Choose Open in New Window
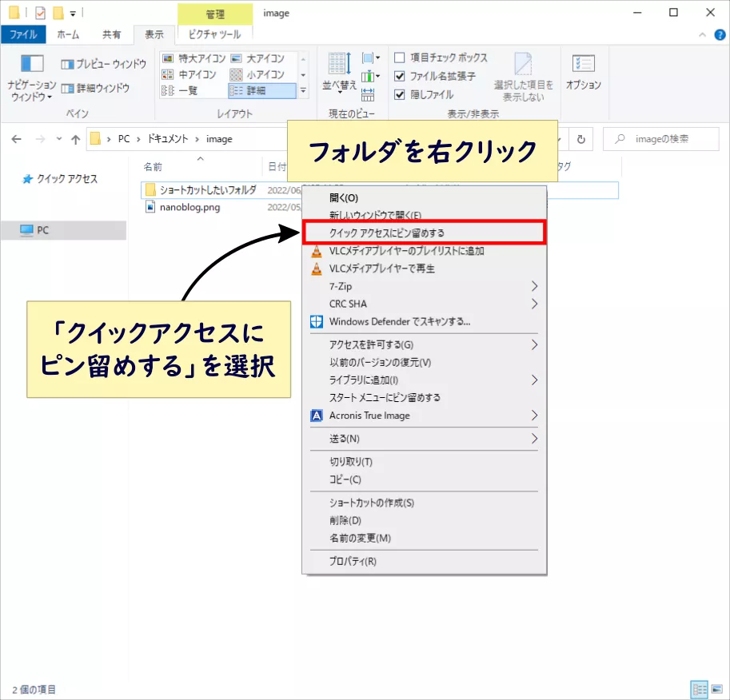Viewport: 730px width, 700px height. point(424,215)
